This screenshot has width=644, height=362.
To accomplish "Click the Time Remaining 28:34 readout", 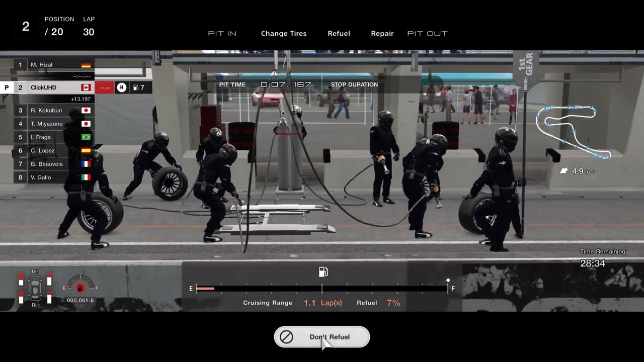I will (x=603, y=258).
